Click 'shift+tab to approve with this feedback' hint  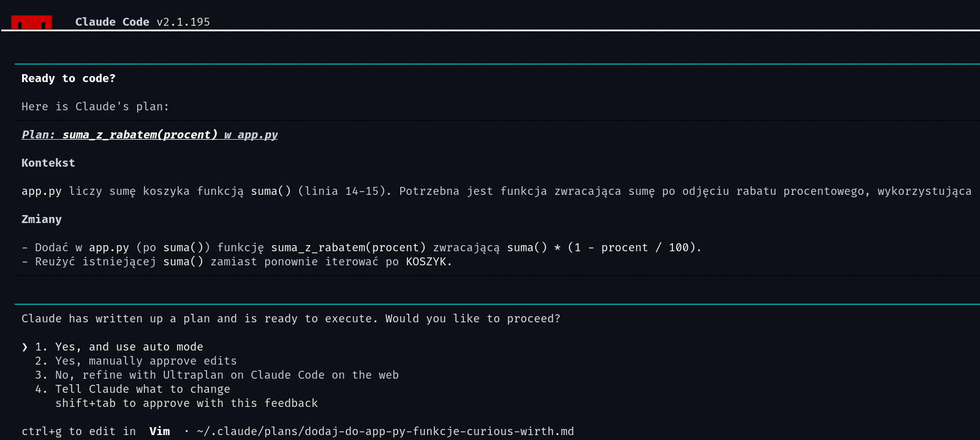tap(186, 403)
